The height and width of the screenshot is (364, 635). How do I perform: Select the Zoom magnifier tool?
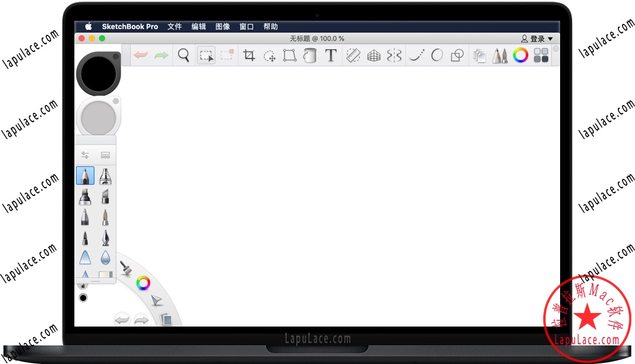point(183,55)
